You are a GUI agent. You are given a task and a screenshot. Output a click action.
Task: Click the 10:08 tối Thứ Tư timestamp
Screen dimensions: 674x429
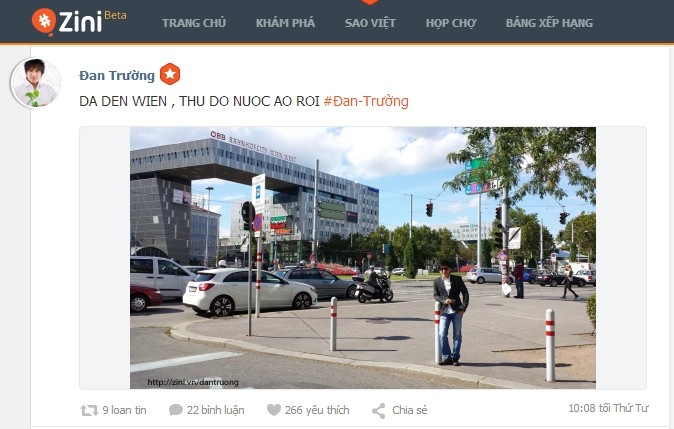[x=608, y=408]
